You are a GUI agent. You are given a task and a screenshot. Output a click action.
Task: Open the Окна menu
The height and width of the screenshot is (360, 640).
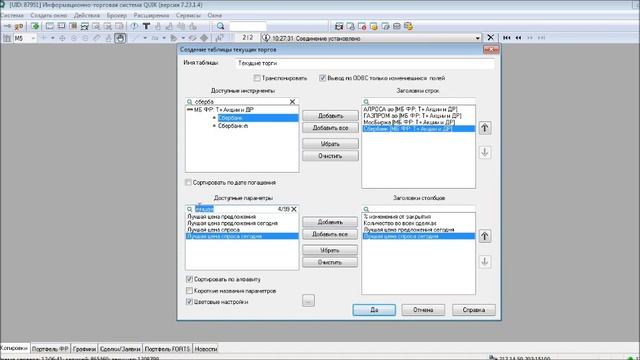215,15
